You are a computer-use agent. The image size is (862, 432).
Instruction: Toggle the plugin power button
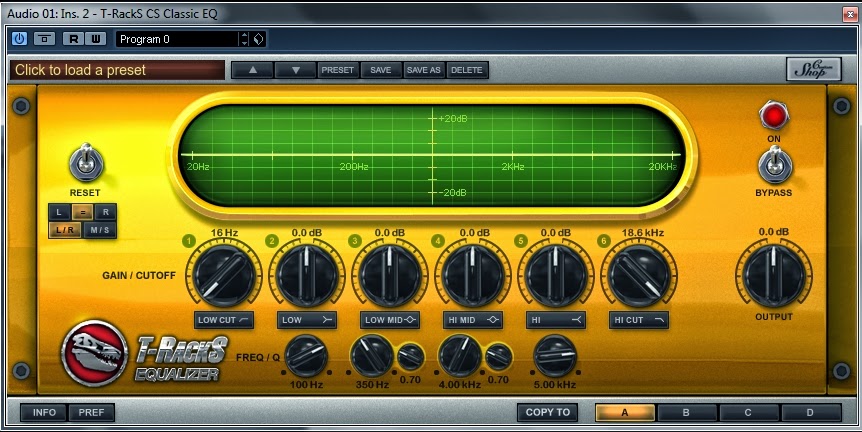[x=20, y=38]
